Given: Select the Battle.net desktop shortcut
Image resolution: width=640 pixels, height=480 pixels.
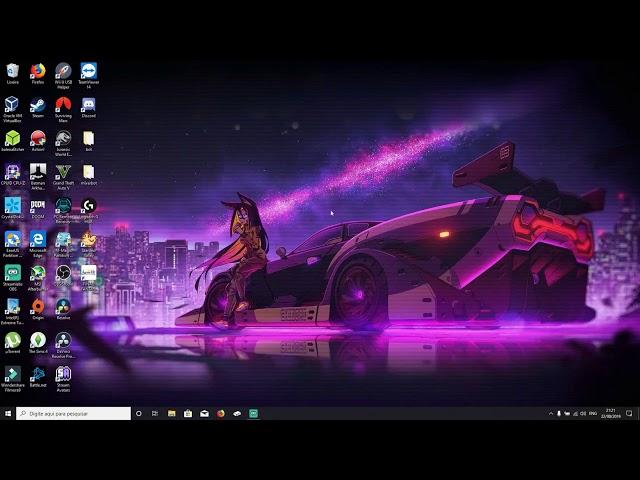Looking at the screenshot, I should click(38, 377).
